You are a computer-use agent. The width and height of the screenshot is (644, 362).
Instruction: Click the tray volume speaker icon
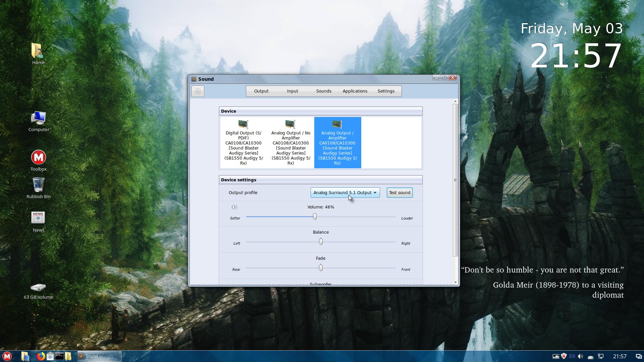pos(581,356)
